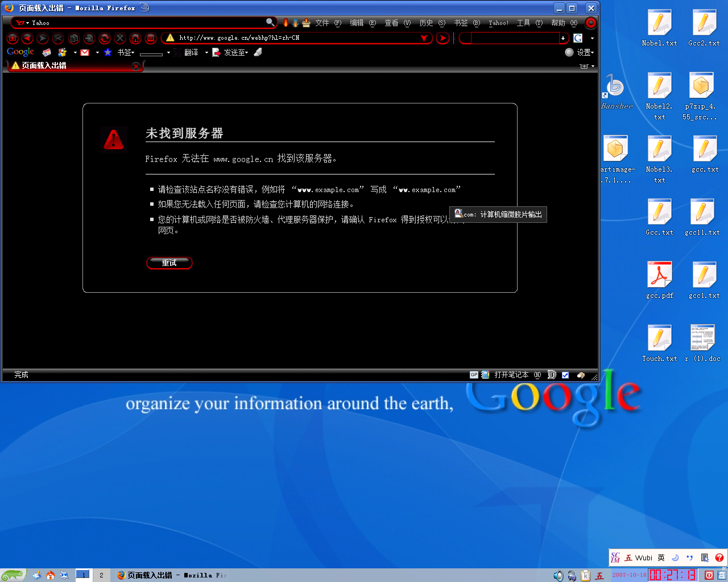Open the Yahoo search engine selector dropdown
728x582 pixels.
coord(22,23)
